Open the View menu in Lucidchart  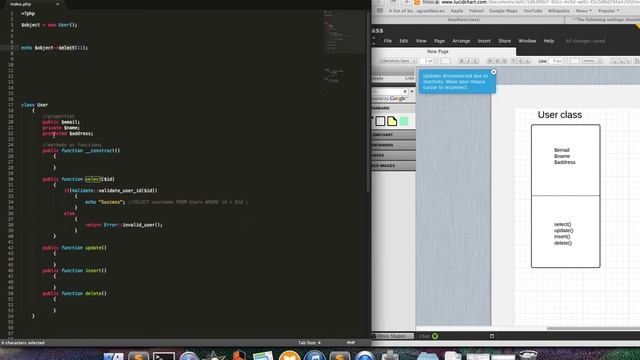click(421, 41)
